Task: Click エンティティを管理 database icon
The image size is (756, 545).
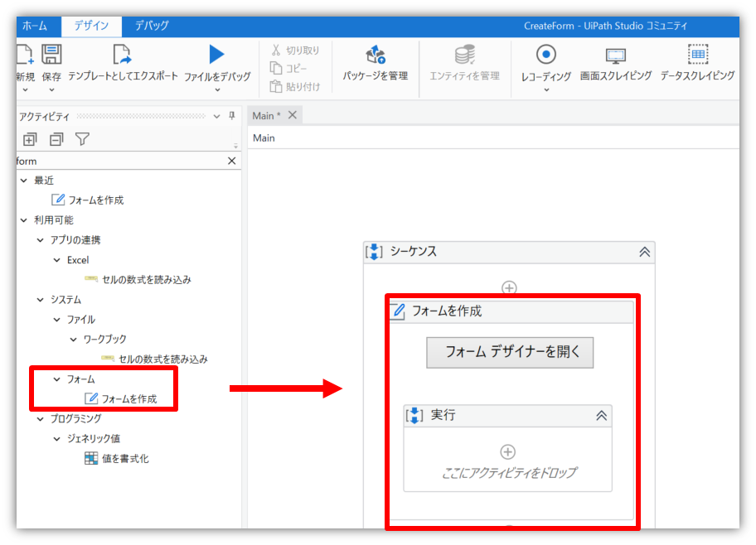Action: point(465,55)
